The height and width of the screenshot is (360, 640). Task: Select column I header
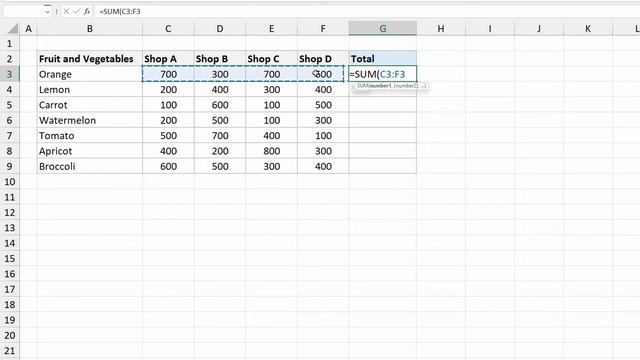[x=490, y=29]
